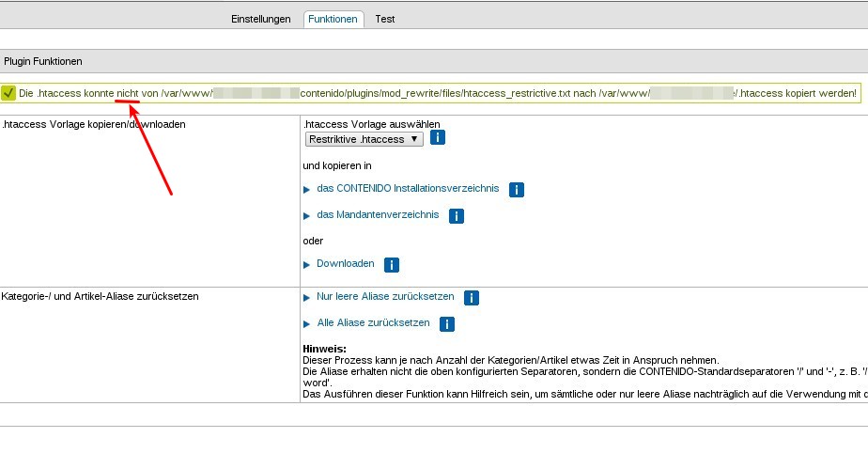The image size is (868, 469).
Task: Click info icon beside Nur leere Aliase zurücksetzen
Action: [x=472, y=298]
